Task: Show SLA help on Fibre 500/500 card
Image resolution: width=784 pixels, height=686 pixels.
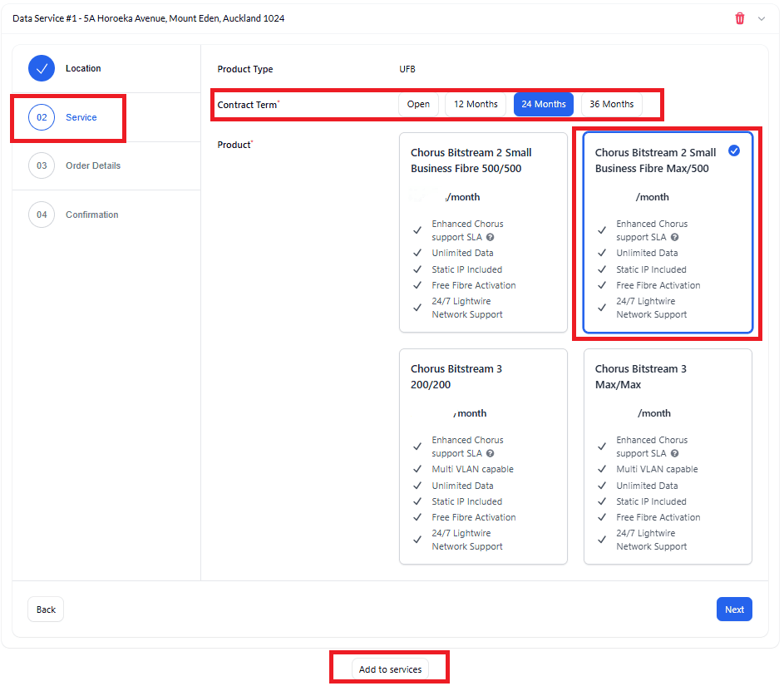Action: click(490, 238)
